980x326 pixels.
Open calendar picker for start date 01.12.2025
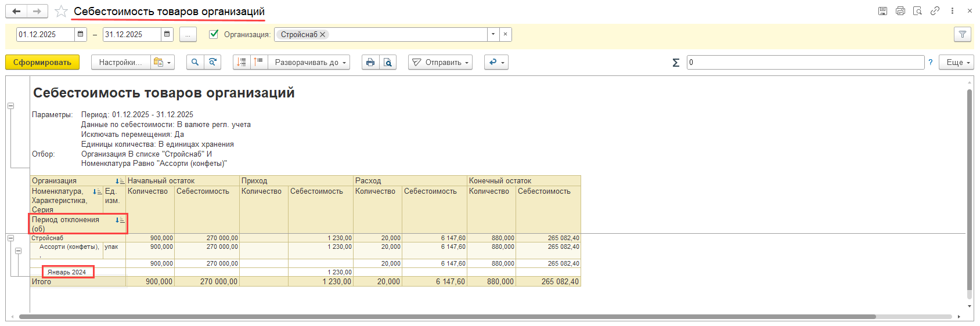(81, 34)
